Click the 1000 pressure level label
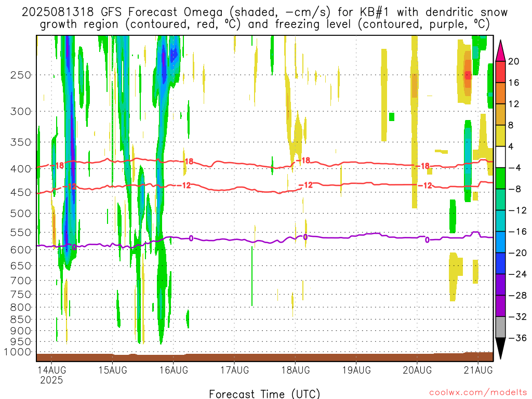The image size is (532, 399). coord(18,352)
